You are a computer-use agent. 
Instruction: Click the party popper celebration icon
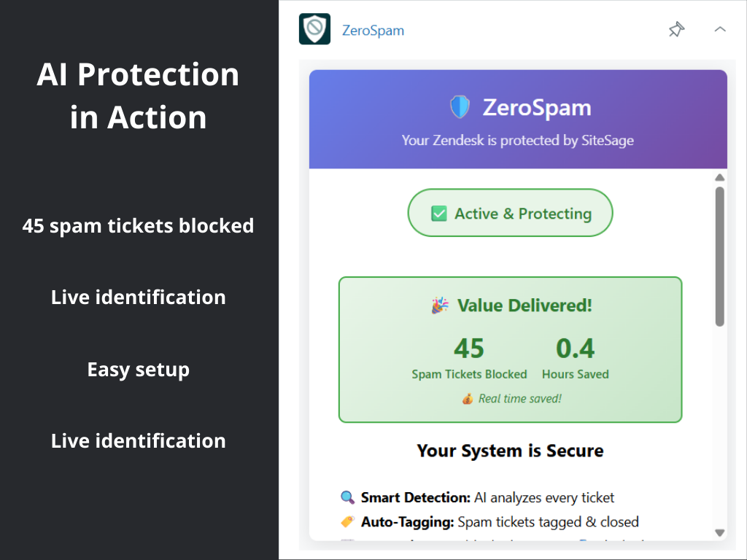[x=440, y=306]
